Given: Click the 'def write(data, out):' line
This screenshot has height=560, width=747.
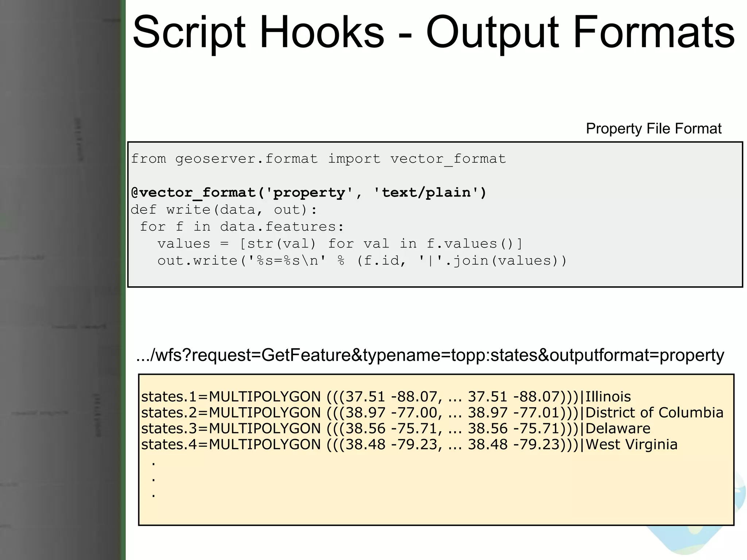Looking at the screenshot, I should point(224,210).
